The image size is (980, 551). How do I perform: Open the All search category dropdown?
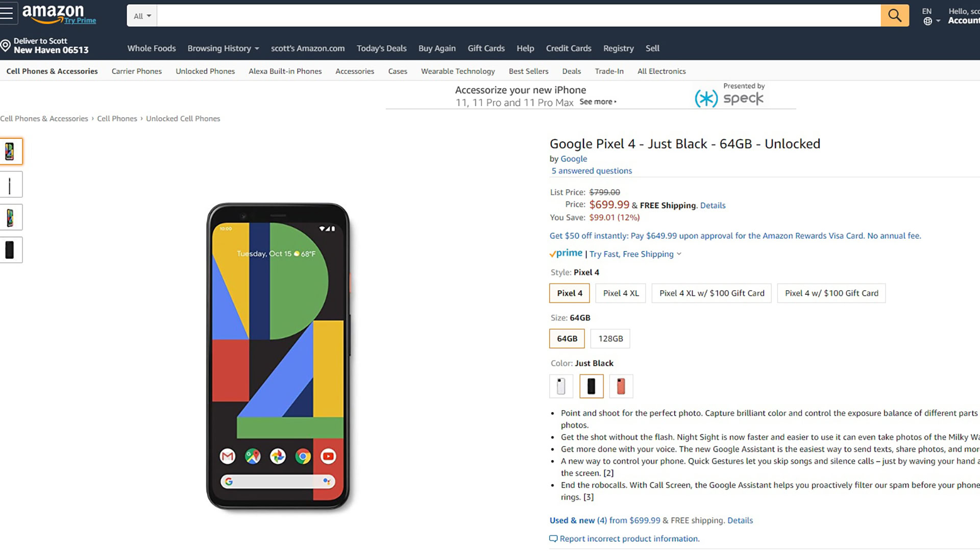142,16
